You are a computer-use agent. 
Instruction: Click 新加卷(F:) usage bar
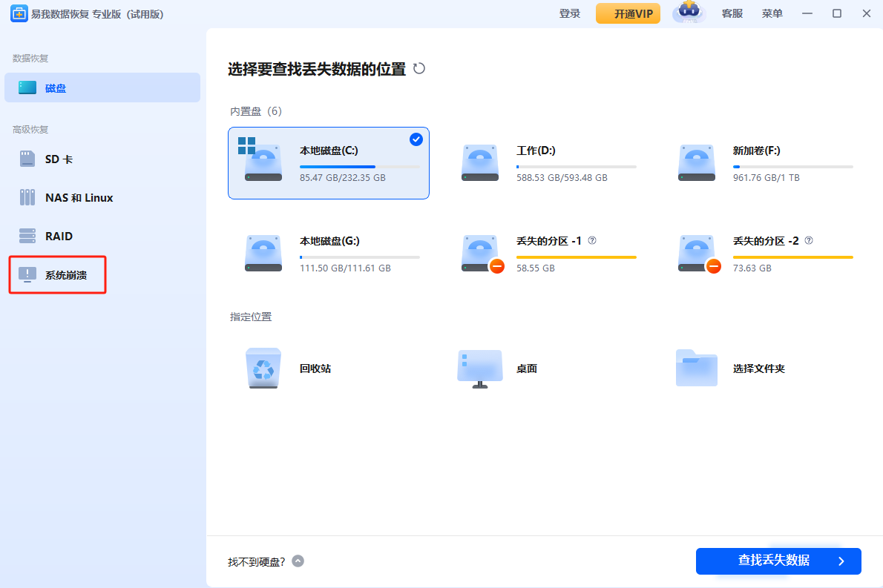tap(793, 167)
